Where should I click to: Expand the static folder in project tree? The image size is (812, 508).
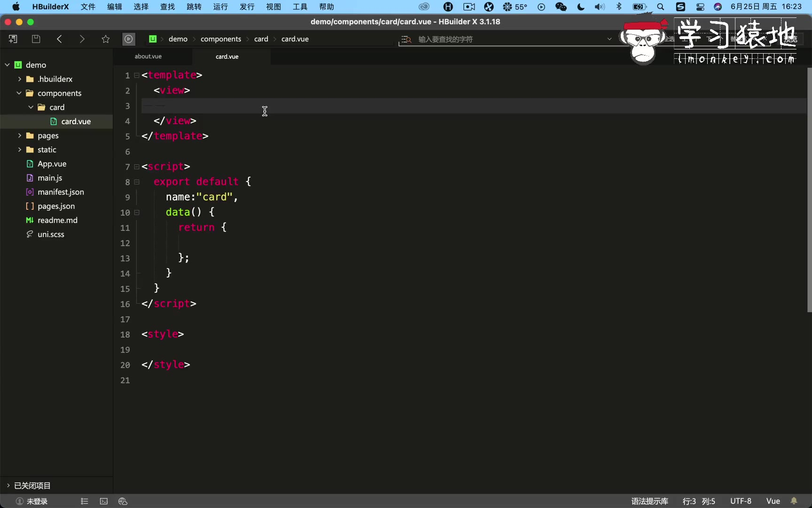20,150
